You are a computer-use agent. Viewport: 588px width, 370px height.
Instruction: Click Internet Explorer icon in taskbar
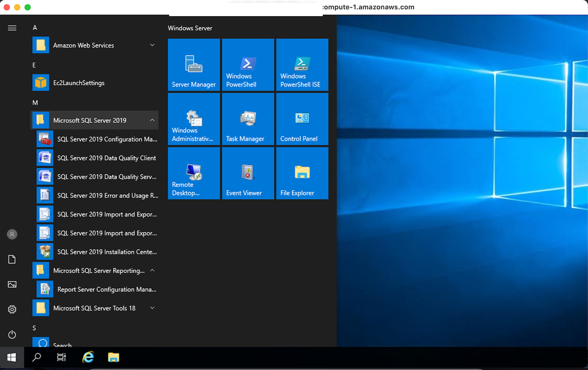88,357
